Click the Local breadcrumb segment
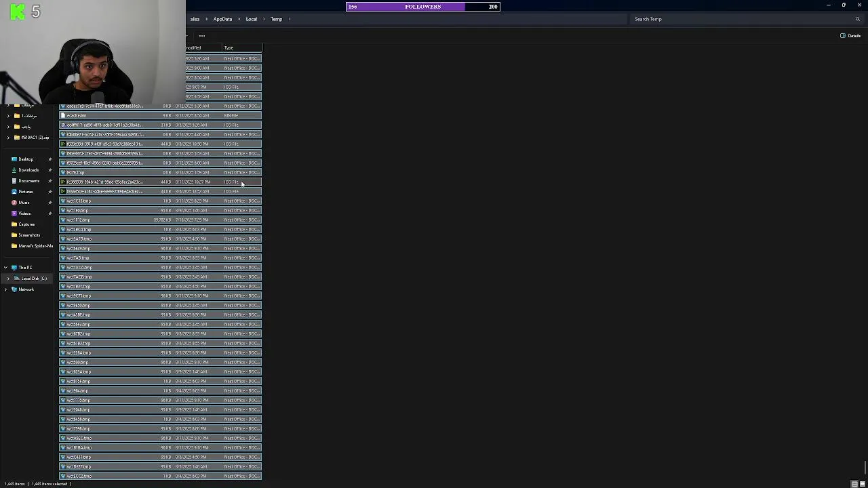The image size is (868, 488). (x=251, y=19)
